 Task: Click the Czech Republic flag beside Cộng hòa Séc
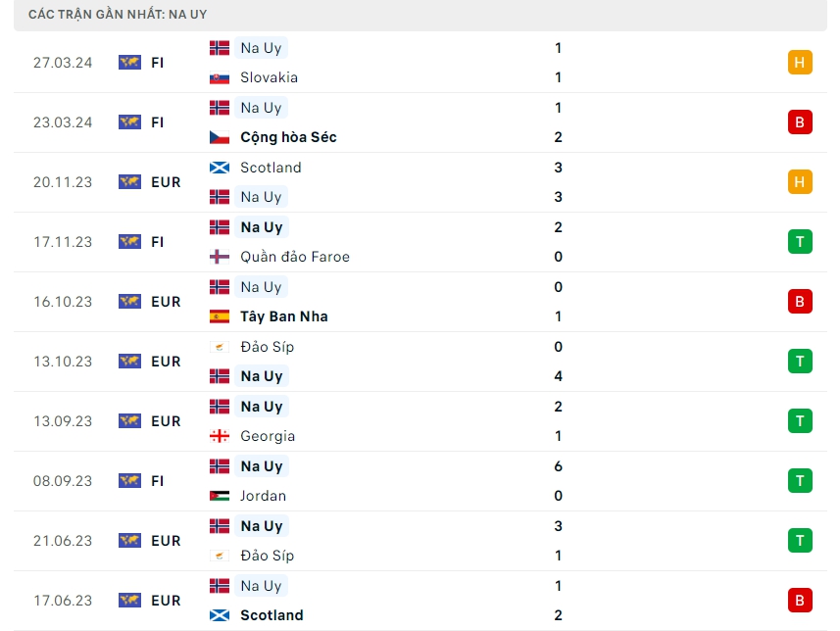click(220, 137)
